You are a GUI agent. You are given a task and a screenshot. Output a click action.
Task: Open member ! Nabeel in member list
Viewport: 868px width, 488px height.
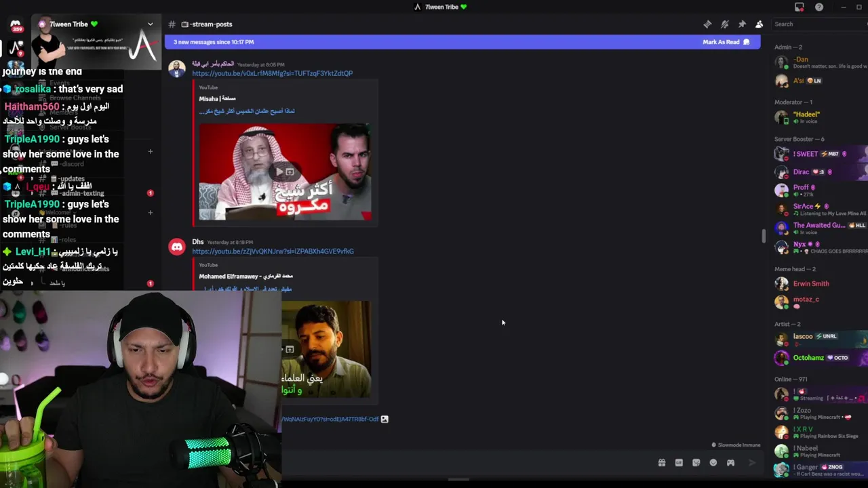click(x=821, y=451)
